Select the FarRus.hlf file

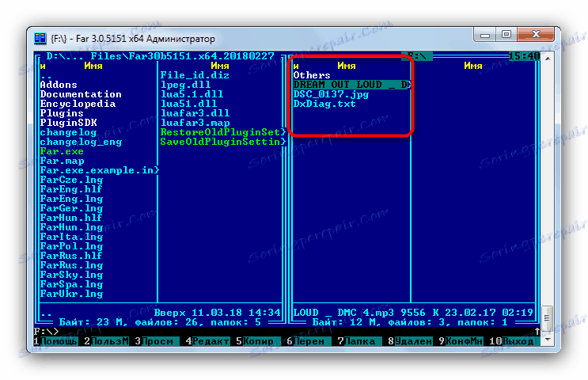pyautogui.click(x=71, y=256)
